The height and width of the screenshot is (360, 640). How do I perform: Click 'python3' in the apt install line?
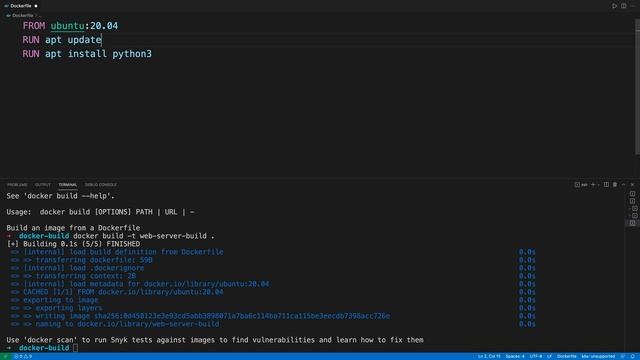(132, 54)
